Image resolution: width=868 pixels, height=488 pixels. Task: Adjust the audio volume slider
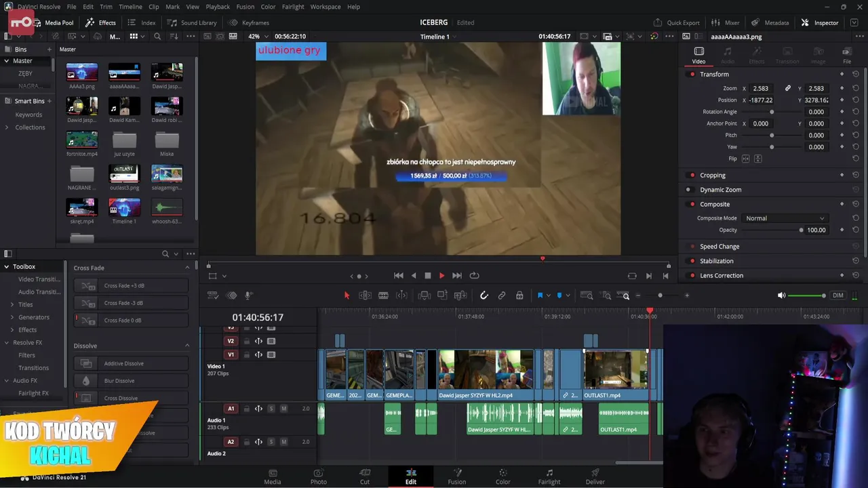coord(807,296)
